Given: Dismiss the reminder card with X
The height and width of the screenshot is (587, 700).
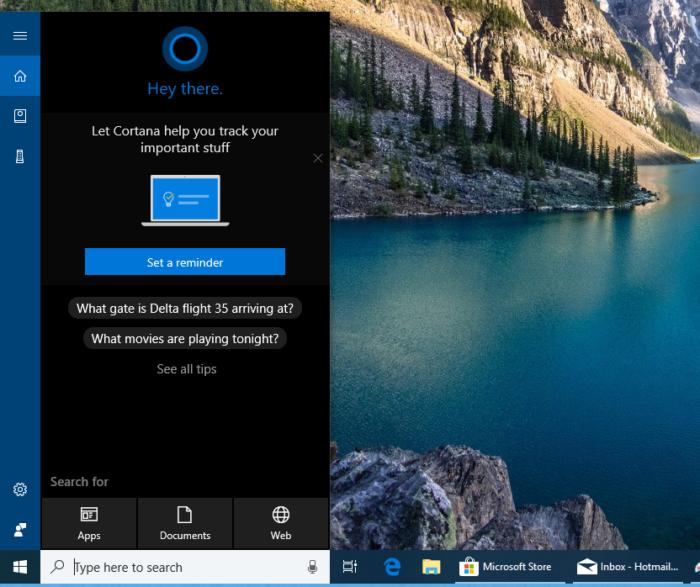Looking at the screenshot, I should (318, 158).
